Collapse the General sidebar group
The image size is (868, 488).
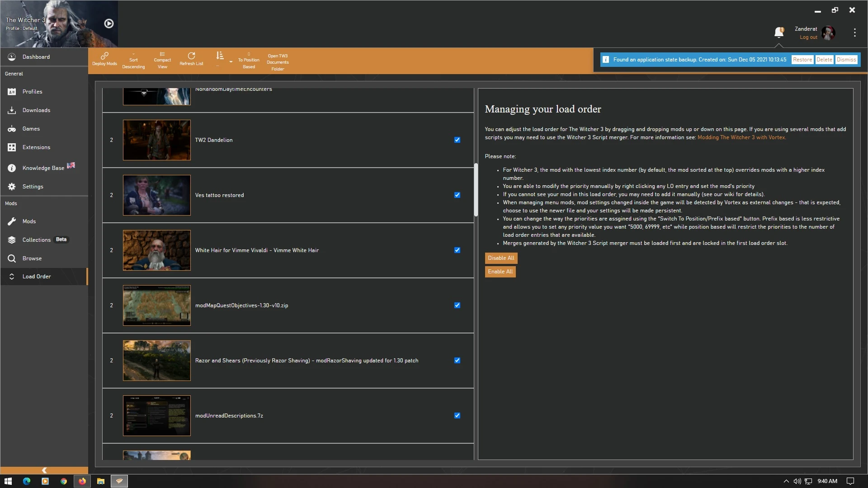14,74
